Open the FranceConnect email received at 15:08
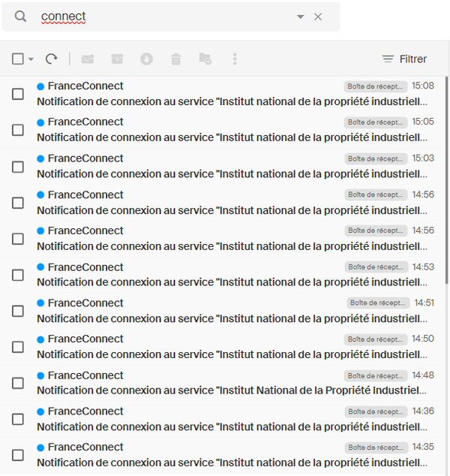The width and height of the screenshot is (450, 476). [x=223, y=94]
